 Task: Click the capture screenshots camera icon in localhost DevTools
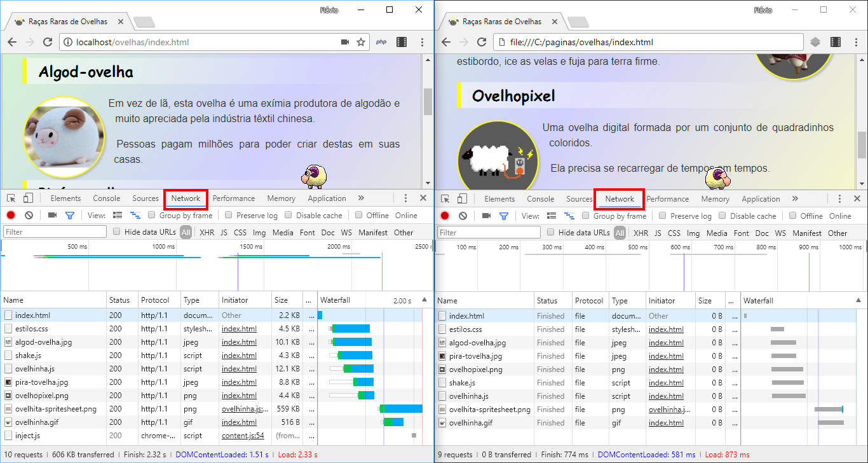click(x=52, y=216)
